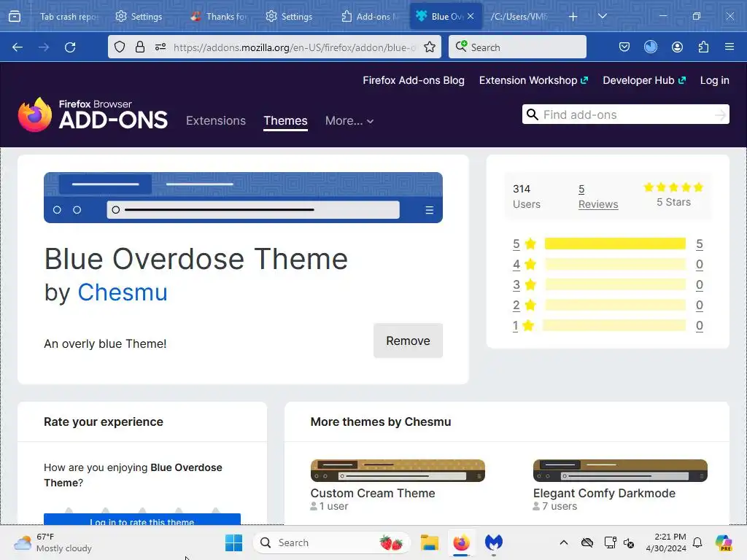747x560 pixels.
Task: Click the Blue Overdose theme preview image
Action: tap(243, 198)
